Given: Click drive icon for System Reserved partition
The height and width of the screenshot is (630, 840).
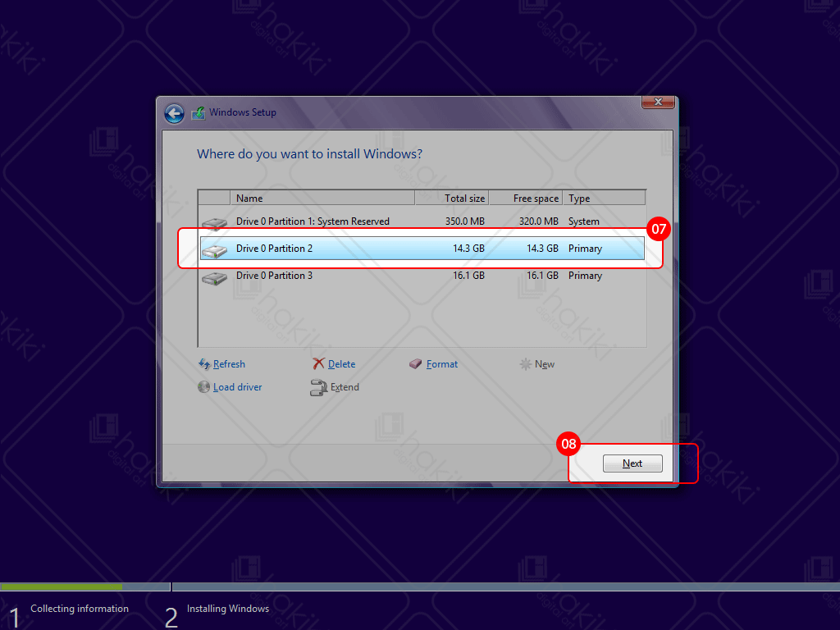Looking at the screenshot, I should pyautogui.click(x=215, y=223).
